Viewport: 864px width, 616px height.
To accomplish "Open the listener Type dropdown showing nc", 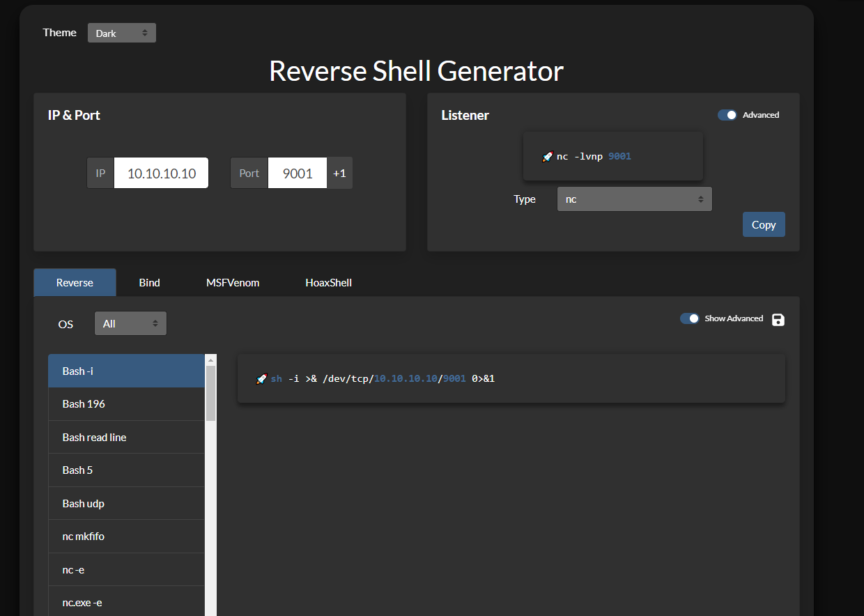I will point(635,199).
